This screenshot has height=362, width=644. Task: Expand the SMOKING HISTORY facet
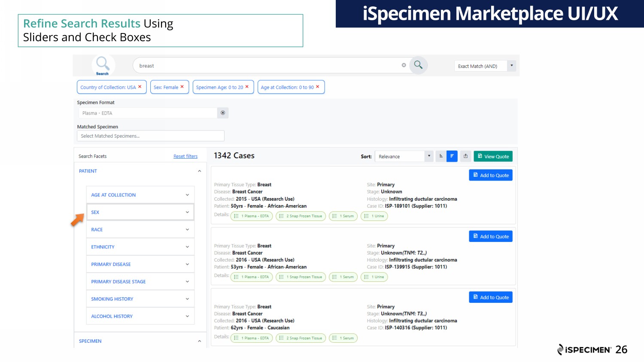pos(140,299)
